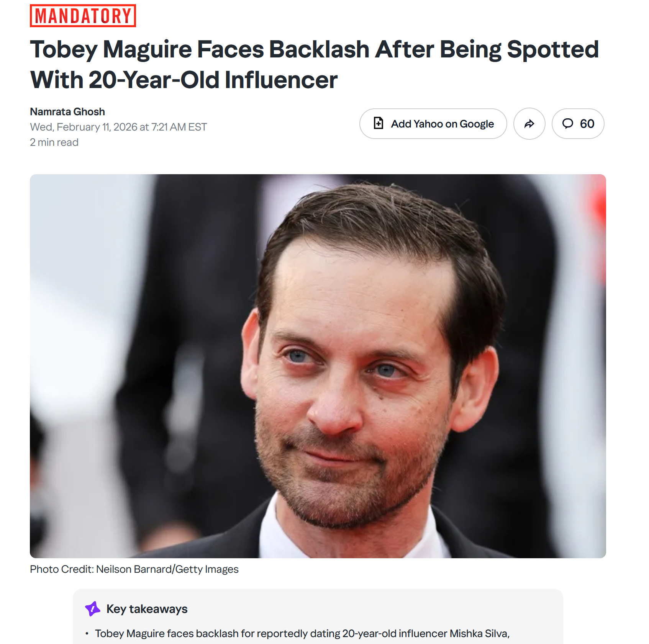Click the first key takeaway bullet text
Screen dimensions: 649x644
point(302,633)
